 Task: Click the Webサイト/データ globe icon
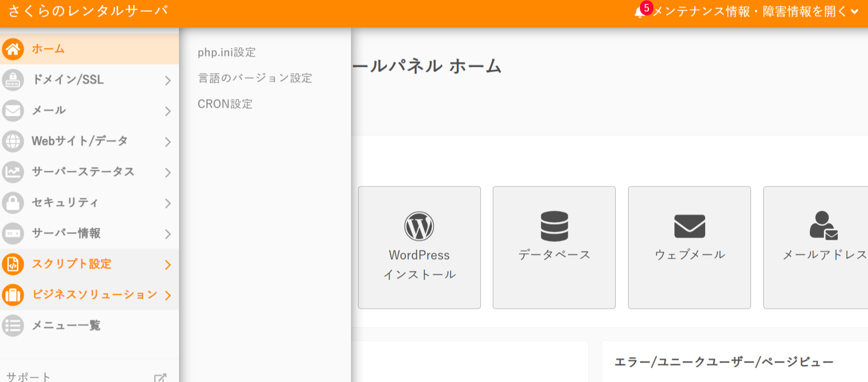13,141
